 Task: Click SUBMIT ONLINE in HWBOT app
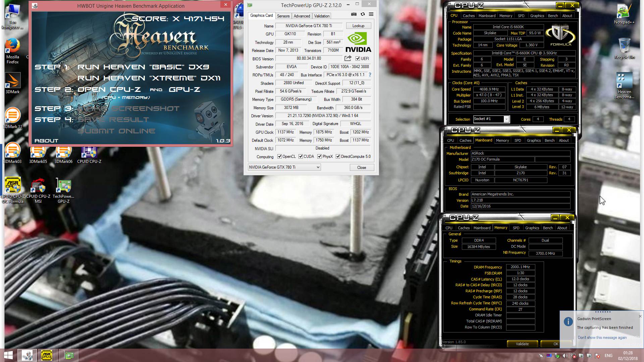click(116, 131)
